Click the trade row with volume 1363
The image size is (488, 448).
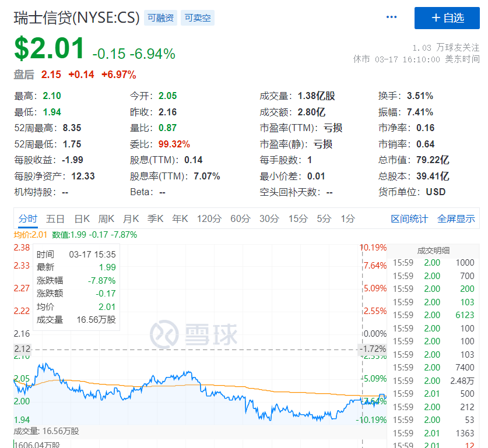pyautogui.click(x=433, y=433)
